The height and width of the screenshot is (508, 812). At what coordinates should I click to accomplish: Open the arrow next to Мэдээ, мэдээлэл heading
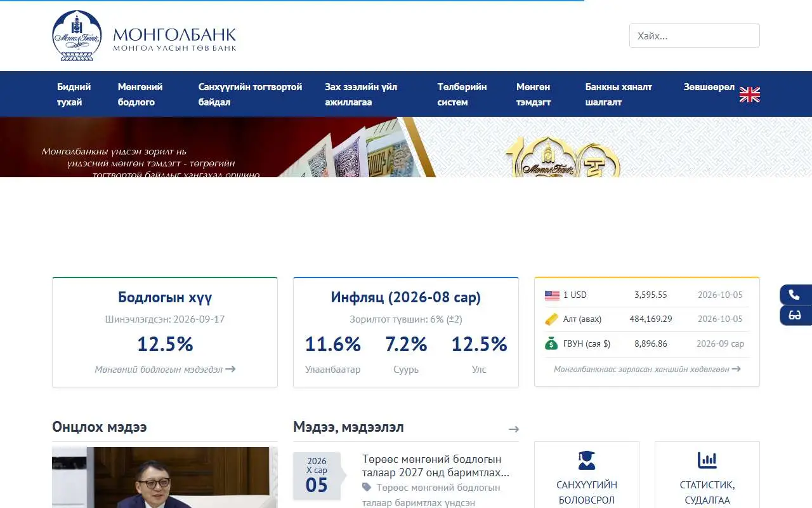coord(514,429)
